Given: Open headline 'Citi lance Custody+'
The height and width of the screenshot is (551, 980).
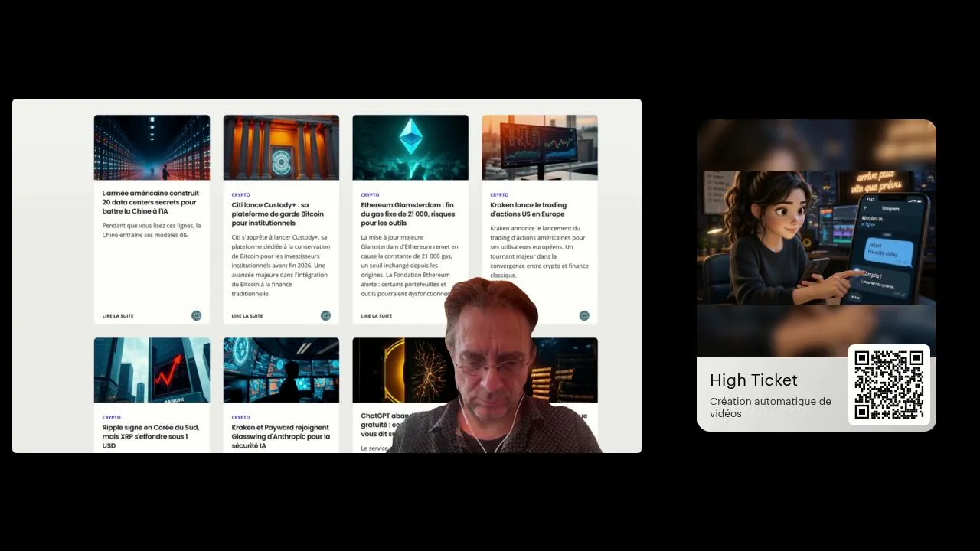Looking at the screenshot, I should point(278,214).
